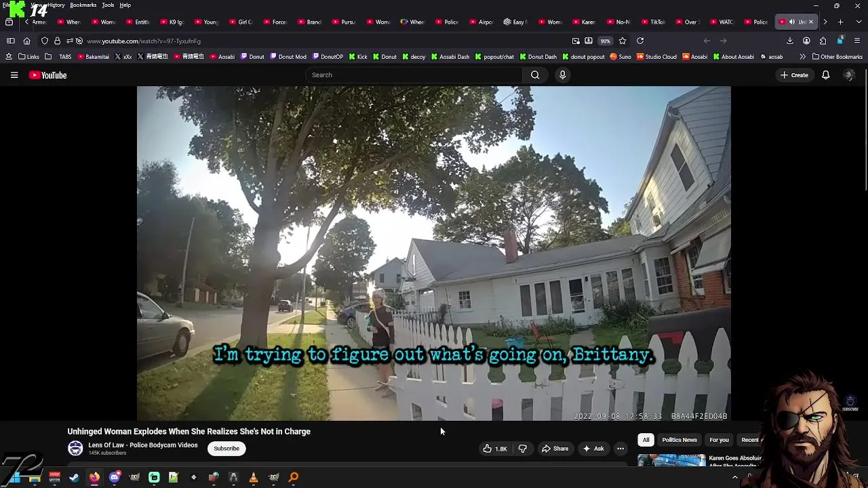Open the YouTube account avatar menu
The height and width of the screenshot is (488, 868).
[x=848, y=75]
